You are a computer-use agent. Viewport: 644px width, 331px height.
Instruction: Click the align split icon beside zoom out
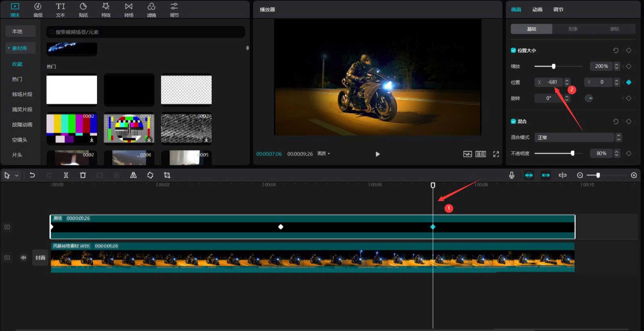(x=563, y=175)
